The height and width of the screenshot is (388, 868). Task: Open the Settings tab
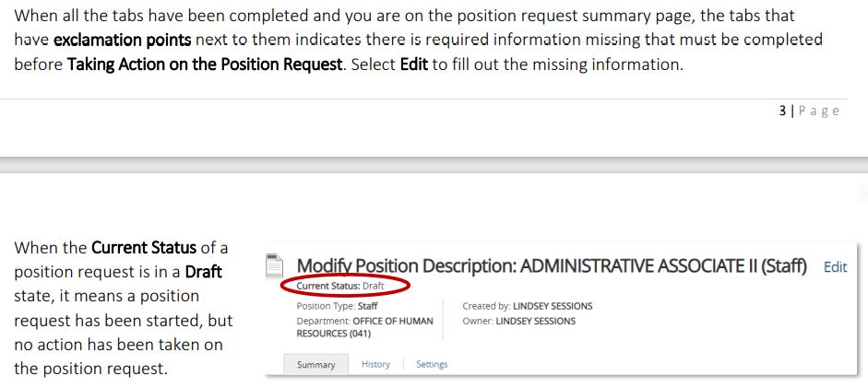coord(432,364)
